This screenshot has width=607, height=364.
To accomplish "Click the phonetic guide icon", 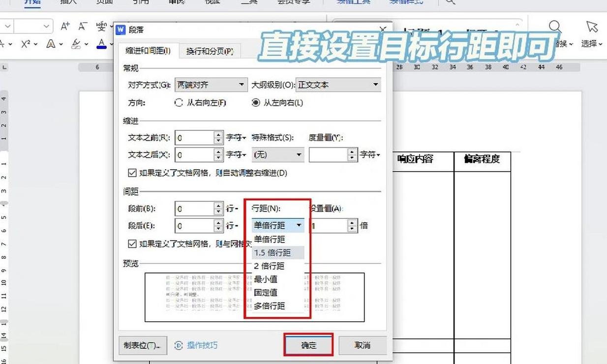I will [x=101, y=26].
